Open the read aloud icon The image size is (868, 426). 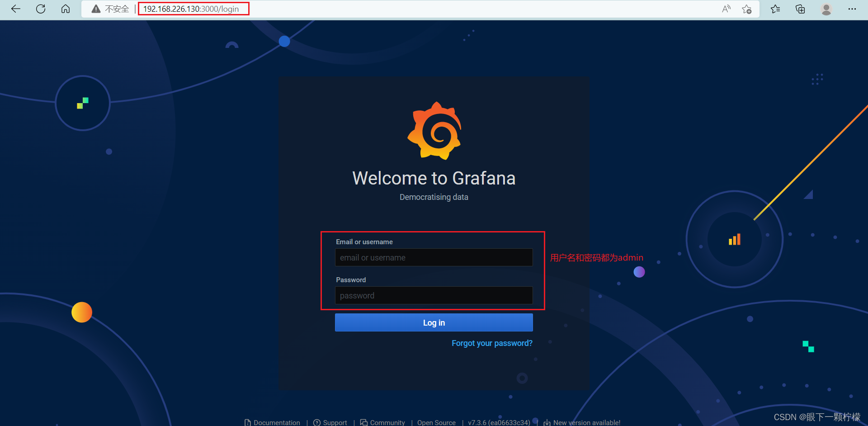click(726, 9)
